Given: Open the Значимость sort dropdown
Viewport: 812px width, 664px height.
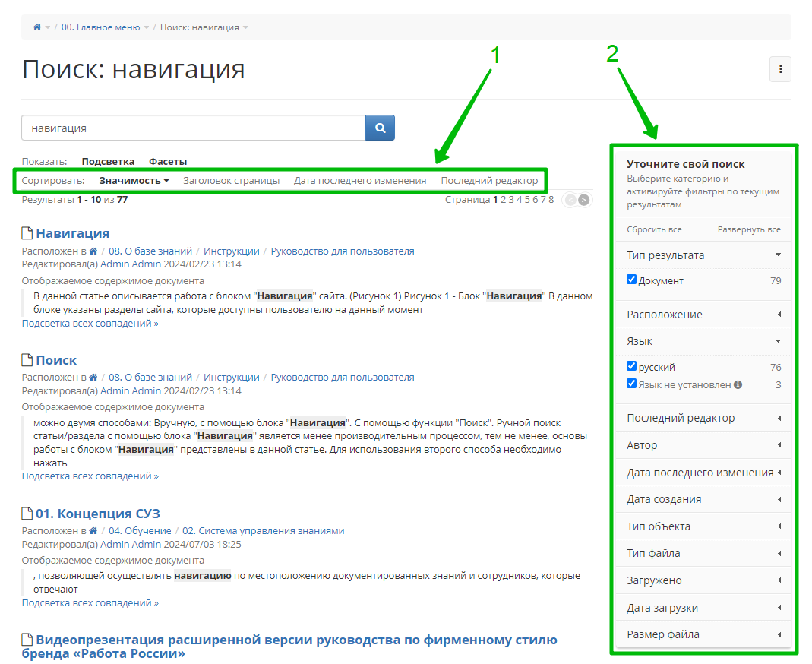Looking at the screenshot, I should pos(134,181).
